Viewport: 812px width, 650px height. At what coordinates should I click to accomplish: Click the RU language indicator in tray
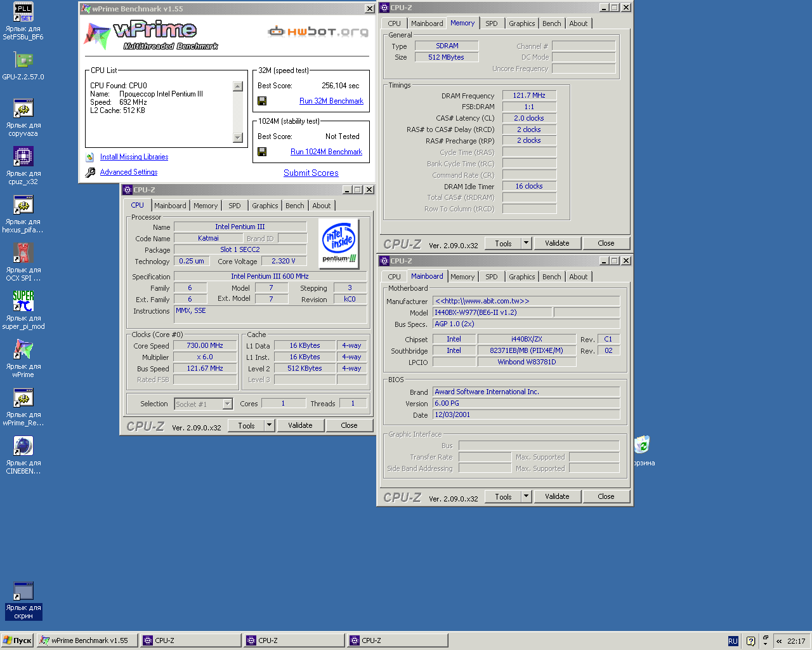tap(733, 641)
